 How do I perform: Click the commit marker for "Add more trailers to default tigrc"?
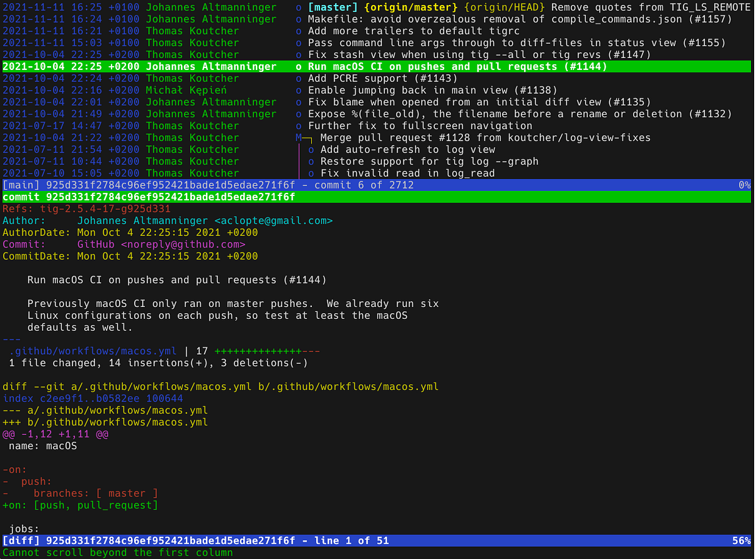pos(299,30)
